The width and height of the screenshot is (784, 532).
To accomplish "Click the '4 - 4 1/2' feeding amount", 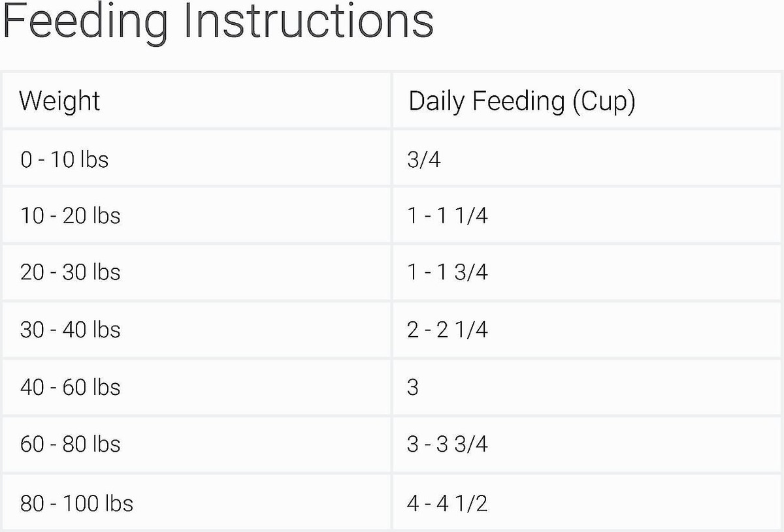I will pos(447,503).
